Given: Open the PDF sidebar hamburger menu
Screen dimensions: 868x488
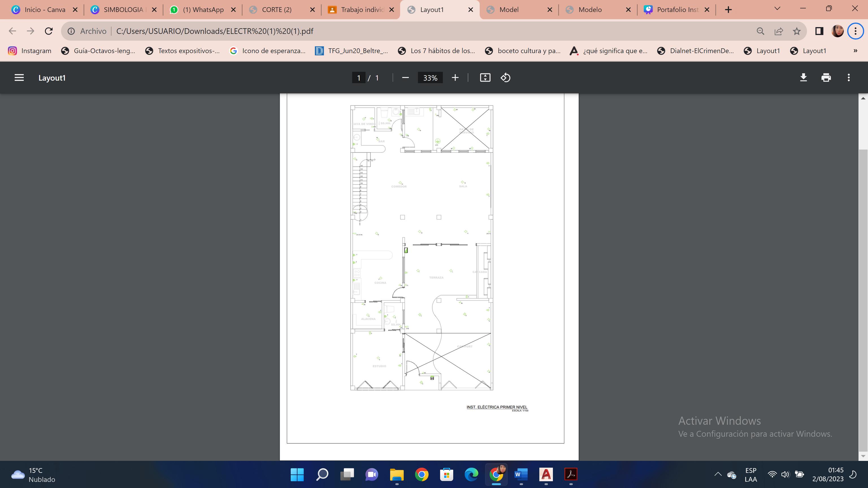Looking at the screenshot, I should pyautogui.click(x=19, y=78).
